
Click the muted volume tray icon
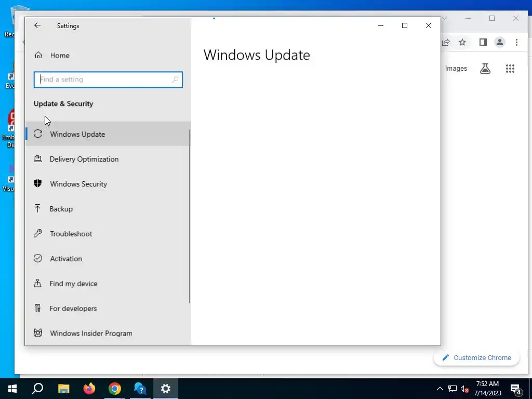[x=464, y=389]
